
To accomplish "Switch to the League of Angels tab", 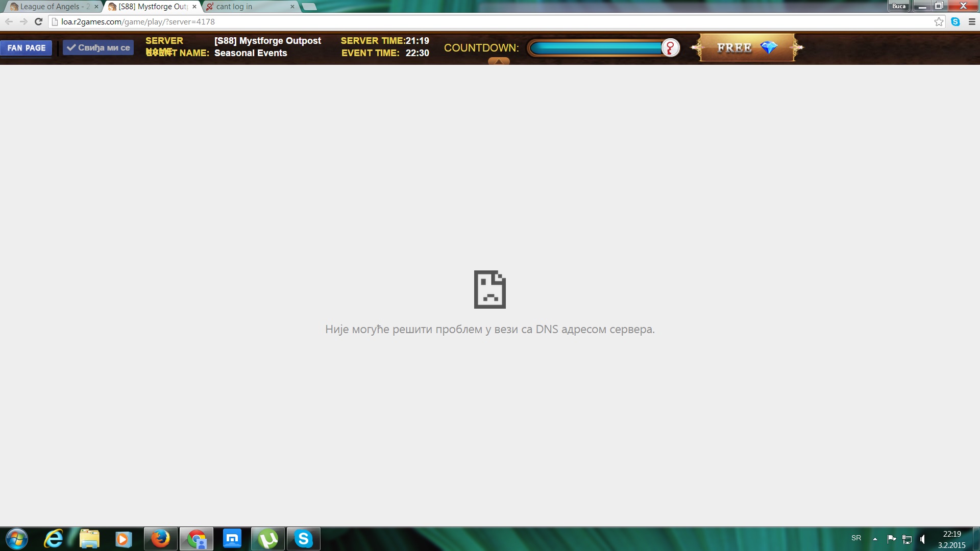I will pos(51,7).
